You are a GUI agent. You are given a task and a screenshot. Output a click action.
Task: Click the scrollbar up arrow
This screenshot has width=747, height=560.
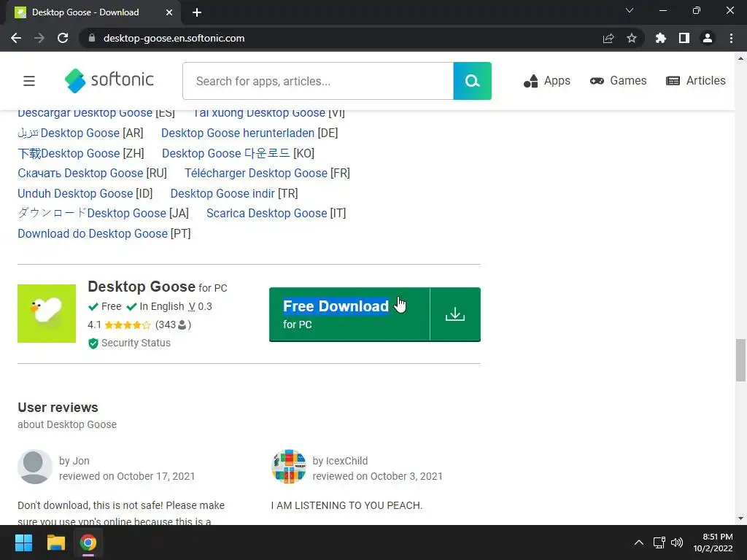[x=740, y=58]
